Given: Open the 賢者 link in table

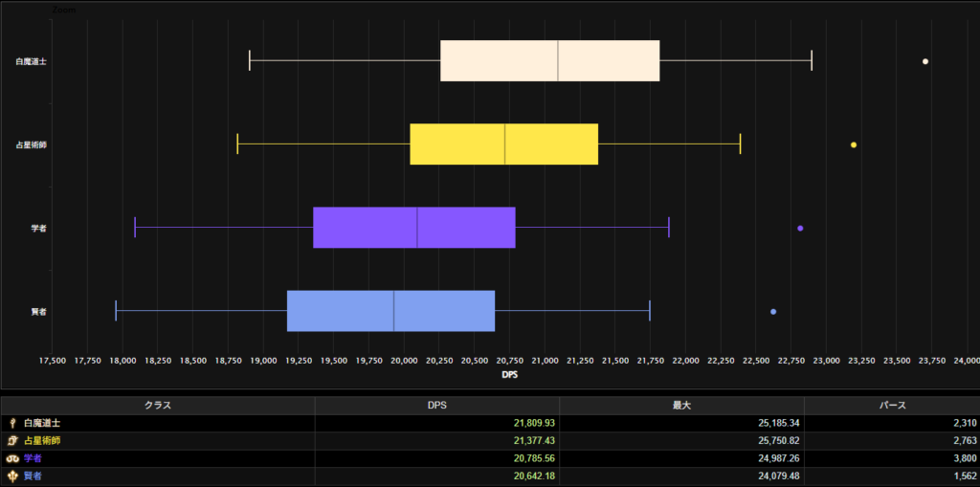Looking at the screenshot, I should (33, 476).
